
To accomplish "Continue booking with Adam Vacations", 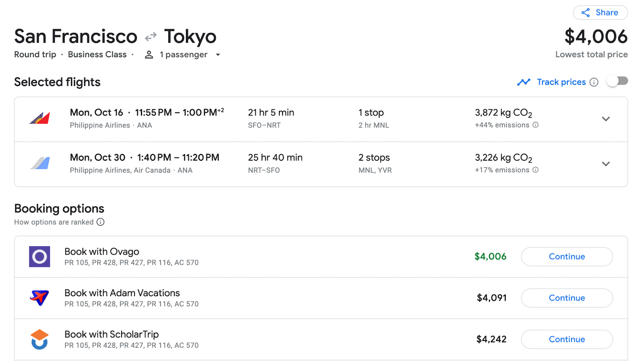I will [x=567, y=298].
